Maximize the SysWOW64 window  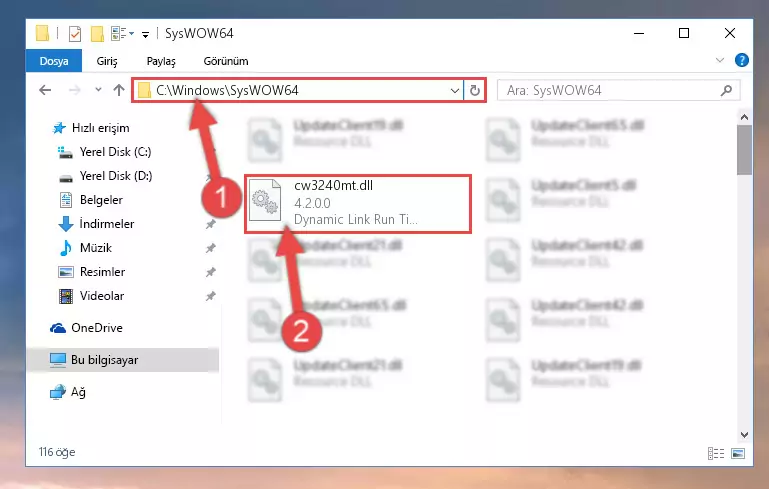(684, 33)
